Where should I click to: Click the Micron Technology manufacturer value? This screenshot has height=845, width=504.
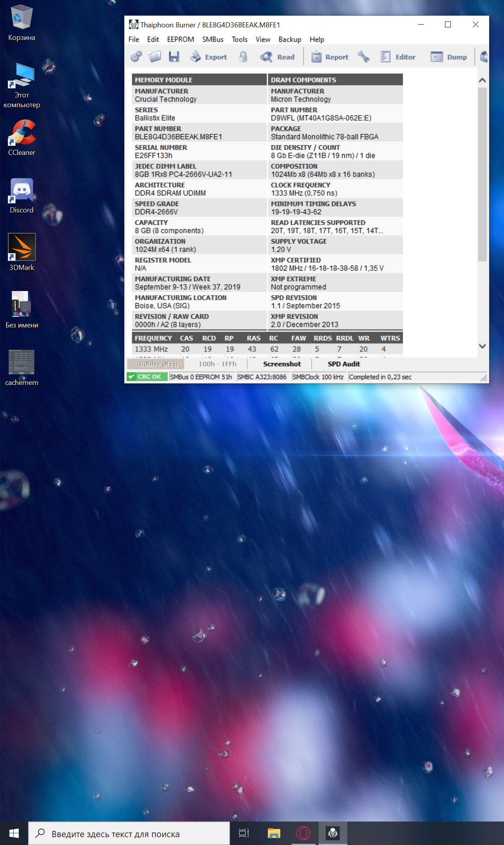click(x=301, y=99)
